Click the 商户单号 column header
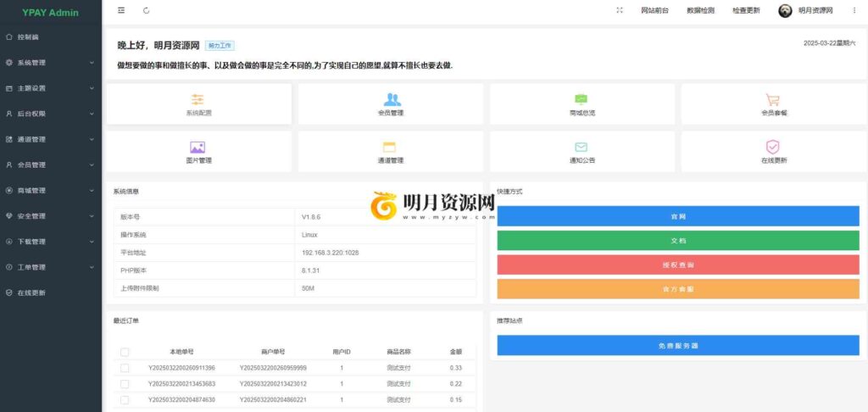 [x=273, y=352]
